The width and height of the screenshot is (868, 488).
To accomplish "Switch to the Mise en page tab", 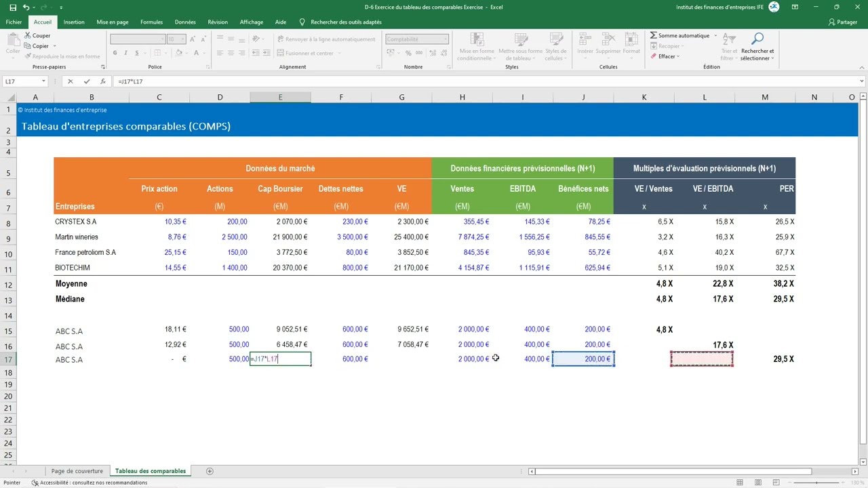I will click(x=113, y=22).
